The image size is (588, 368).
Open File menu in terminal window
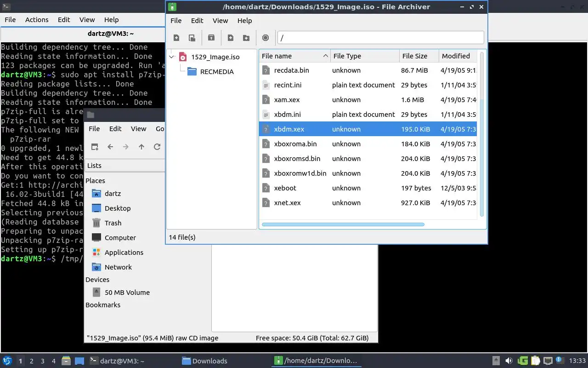pyautogui.click(x=10, y=20)
